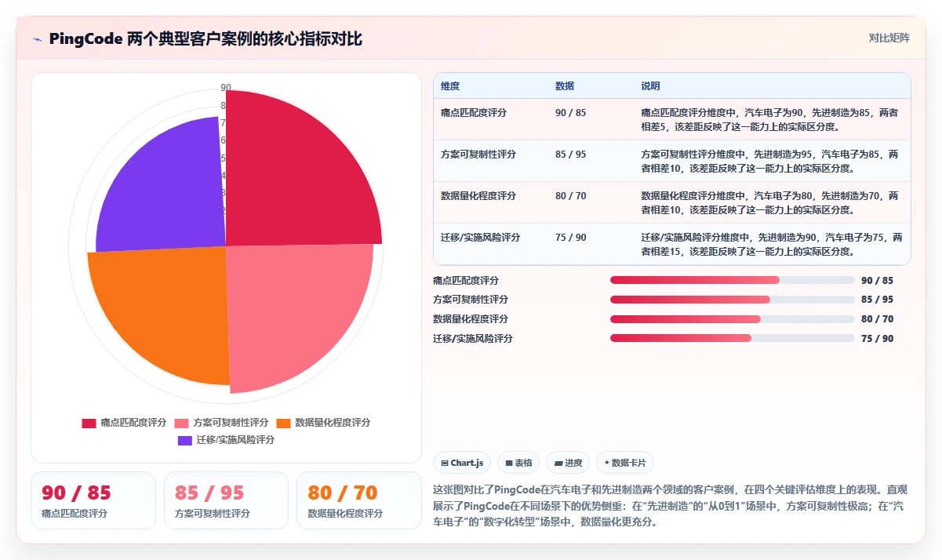Click the 方案可复制性评分 progress bar
Viewport: 942px width, 560px height.
(733, 300)
